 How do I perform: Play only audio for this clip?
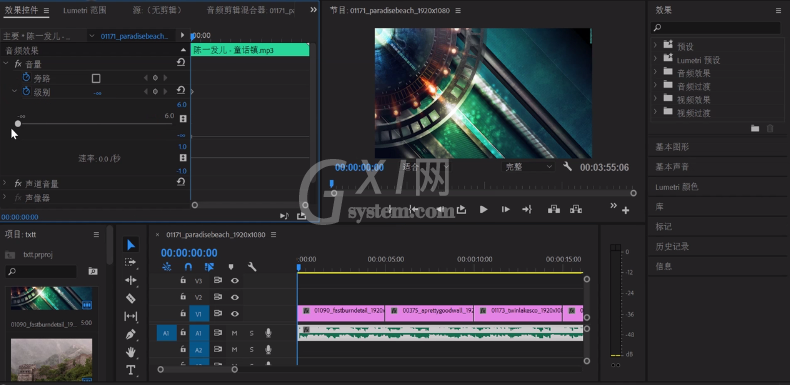[x=284, y=216]
